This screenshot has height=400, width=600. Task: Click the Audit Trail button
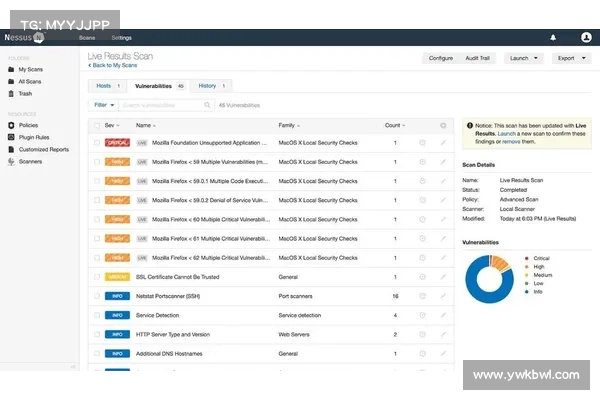477,58
